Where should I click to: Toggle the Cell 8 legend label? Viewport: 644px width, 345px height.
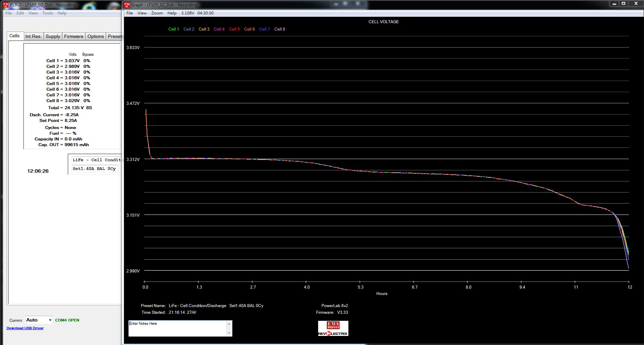pos(279,29)
